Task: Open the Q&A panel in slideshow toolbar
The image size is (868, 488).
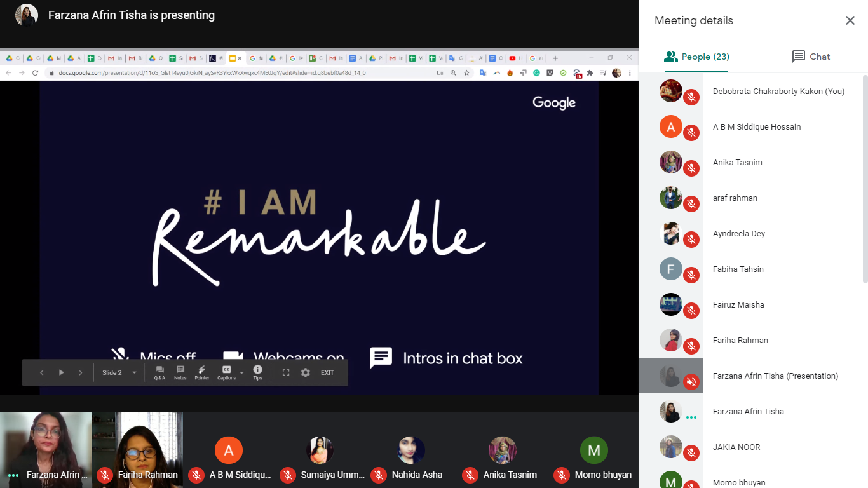Action: 159,372
